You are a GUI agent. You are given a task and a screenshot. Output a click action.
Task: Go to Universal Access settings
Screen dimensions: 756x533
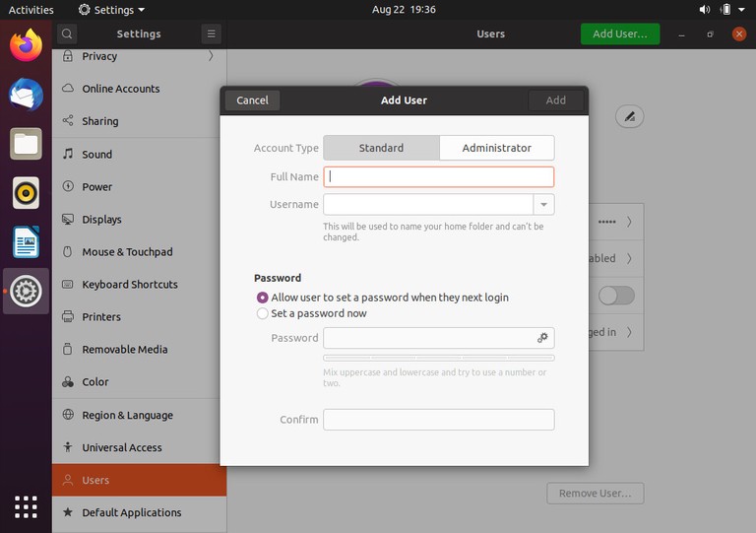point(140,447)
